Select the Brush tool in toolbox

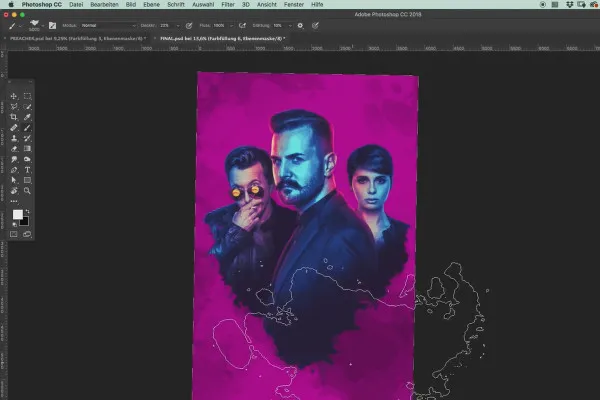click(x=27, y=127)
